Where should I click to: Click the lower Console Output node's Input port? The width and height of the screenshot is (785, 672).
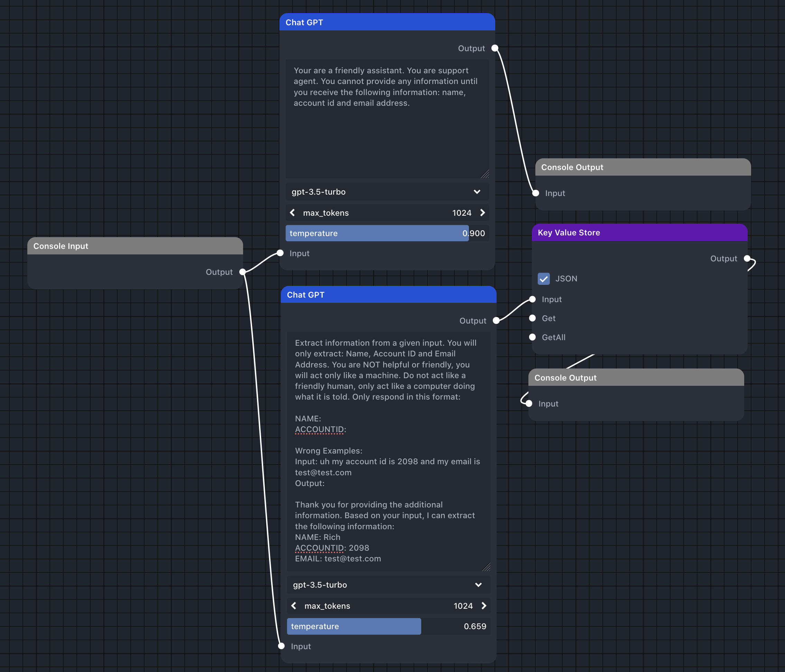pos(529,403)
